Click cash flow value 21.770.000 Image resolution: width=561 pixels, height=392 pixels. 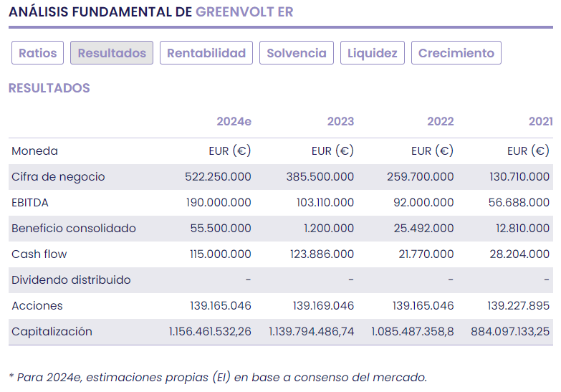pyautogui.click(x=426, y=254)
